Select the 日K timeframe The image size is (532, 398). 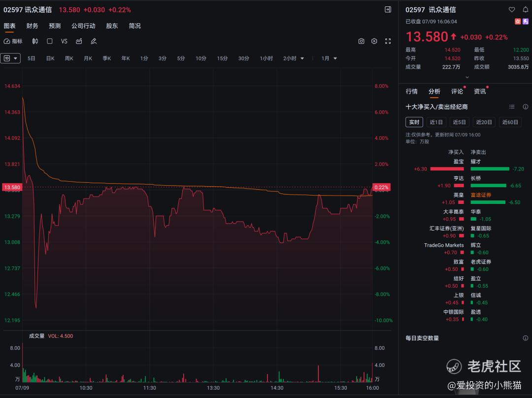50,58
